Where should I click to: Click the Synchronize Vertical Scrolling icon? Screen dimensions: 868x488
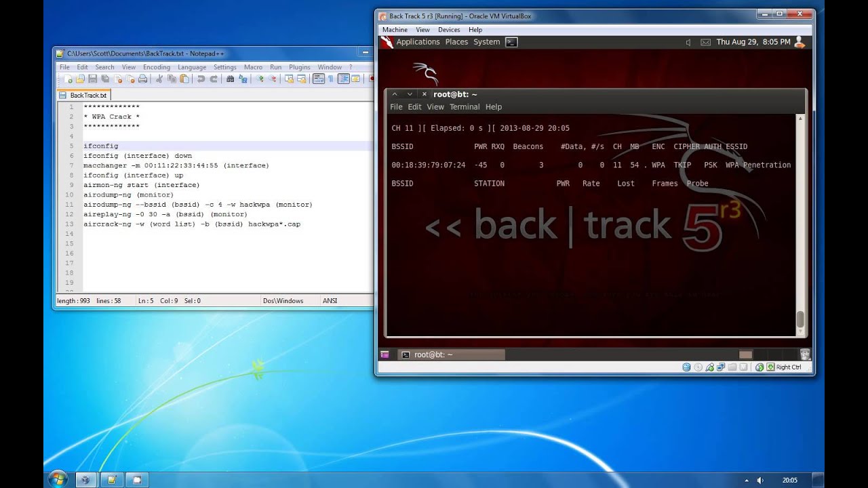point(289,79)
